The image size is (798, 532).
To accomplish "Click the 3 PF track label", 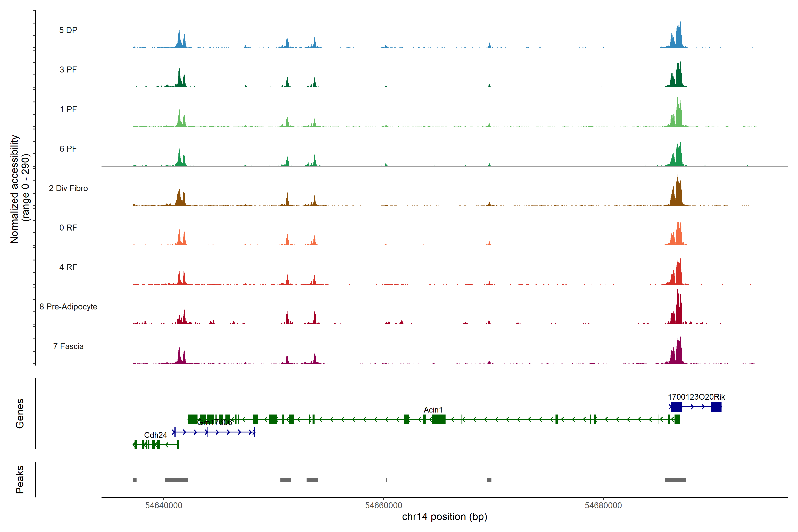I will tap(68, 70).
